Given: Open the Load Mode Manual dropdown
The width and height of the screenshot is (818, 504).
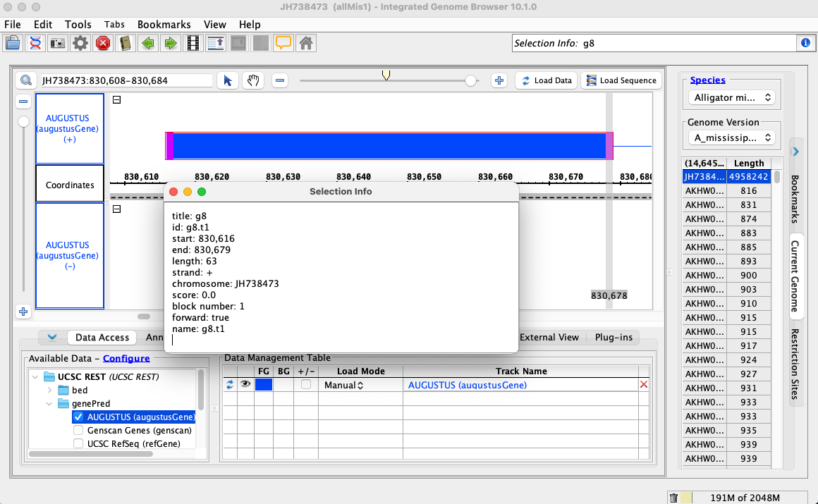Looking at the screenshot, I should pos(344,386).
